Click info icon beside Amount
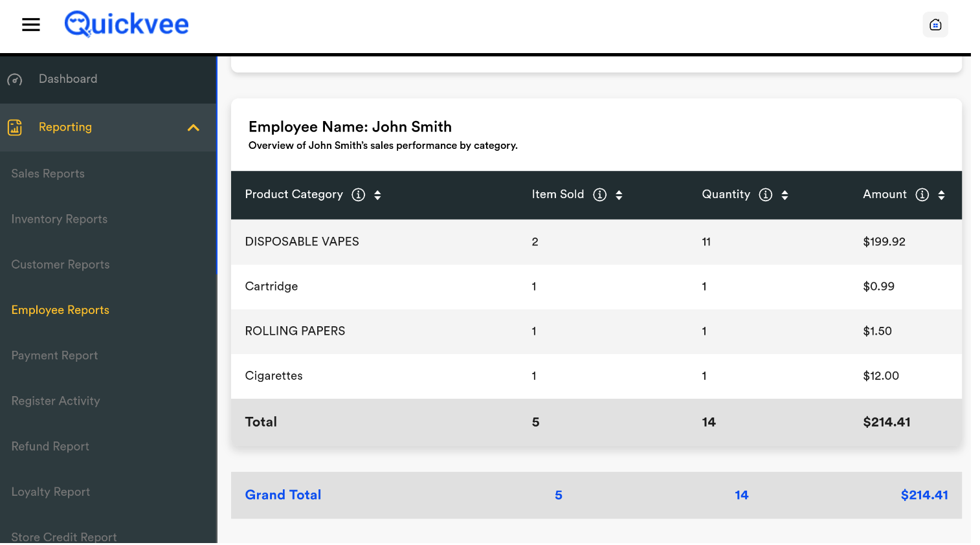980x545 pixels. coord(922,195)
